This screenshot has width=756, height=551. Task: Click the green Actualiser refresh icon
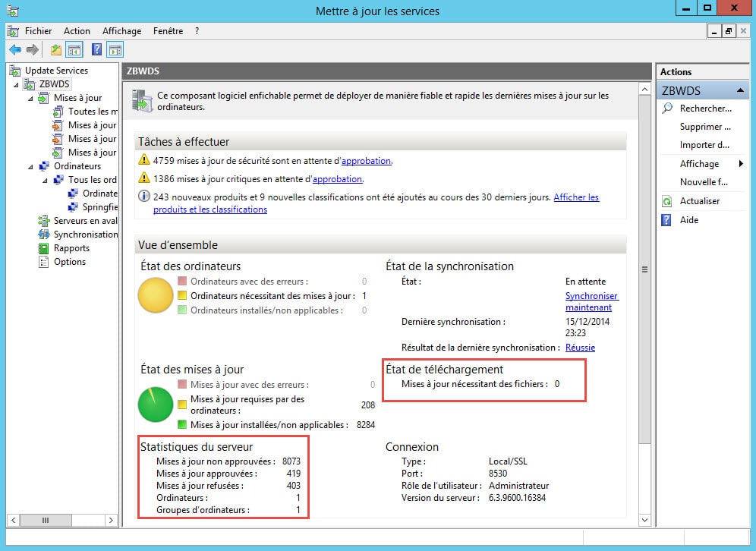coord(667,201)
